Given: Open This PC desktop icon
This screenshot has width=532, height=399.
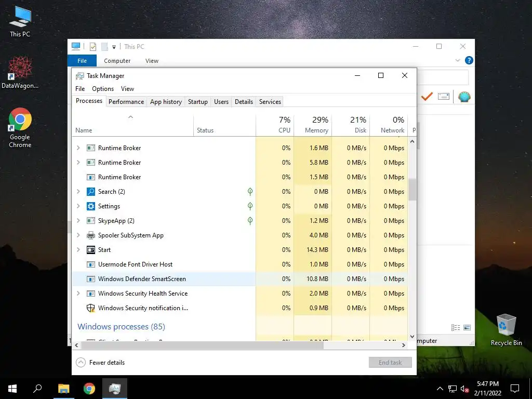Looking at the screenshot, I should pos(20,22).
